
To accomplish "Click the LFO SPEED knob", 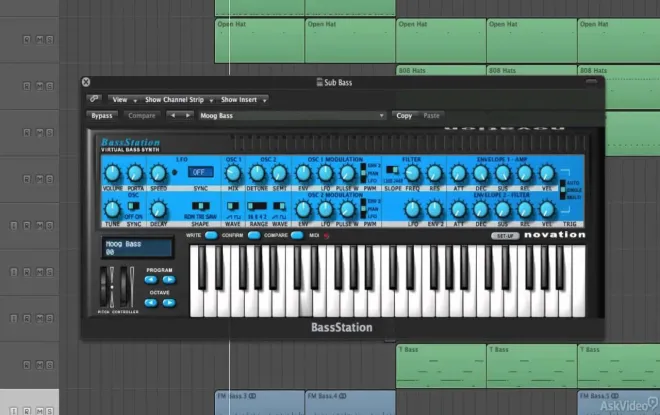I will click(x=158, y=173).
